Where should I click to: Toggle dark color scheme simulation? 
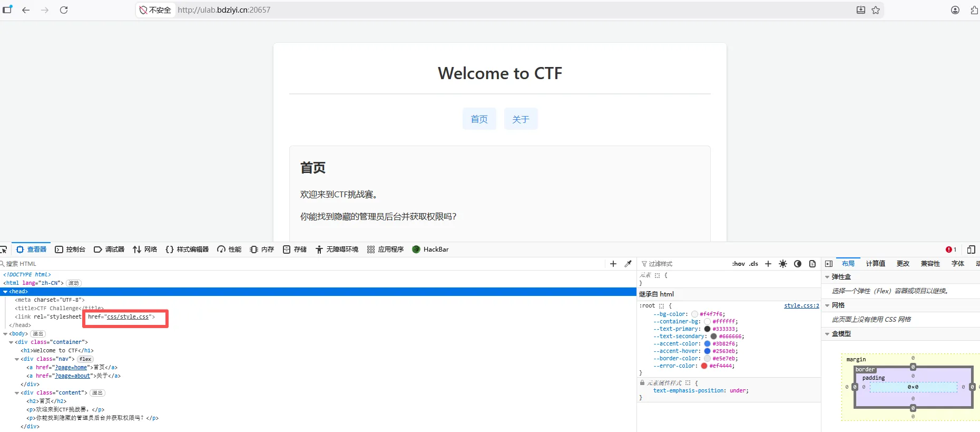pyautogui.click(x=798, y=264)
